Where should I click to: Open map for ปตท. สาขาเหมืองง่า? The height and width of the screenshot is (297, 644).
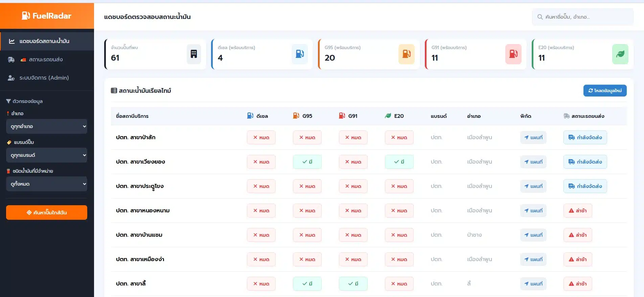click(x=533, y=259)
